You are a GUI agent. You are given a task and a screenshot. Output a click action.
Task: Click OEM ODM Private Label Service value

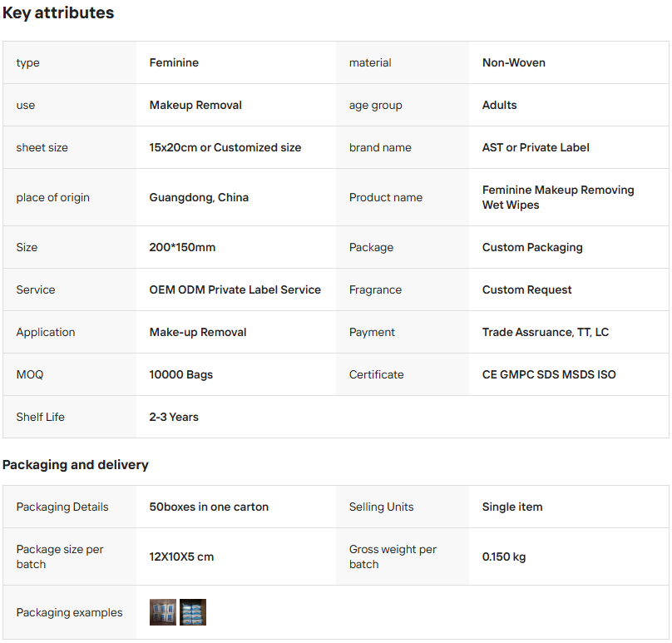(235, 289)
